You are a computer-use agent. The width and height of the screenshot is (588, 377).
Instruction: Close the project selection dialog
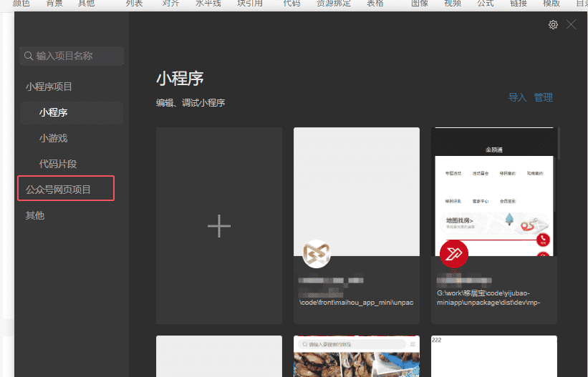pyautogui.click(x=571, y=25)
